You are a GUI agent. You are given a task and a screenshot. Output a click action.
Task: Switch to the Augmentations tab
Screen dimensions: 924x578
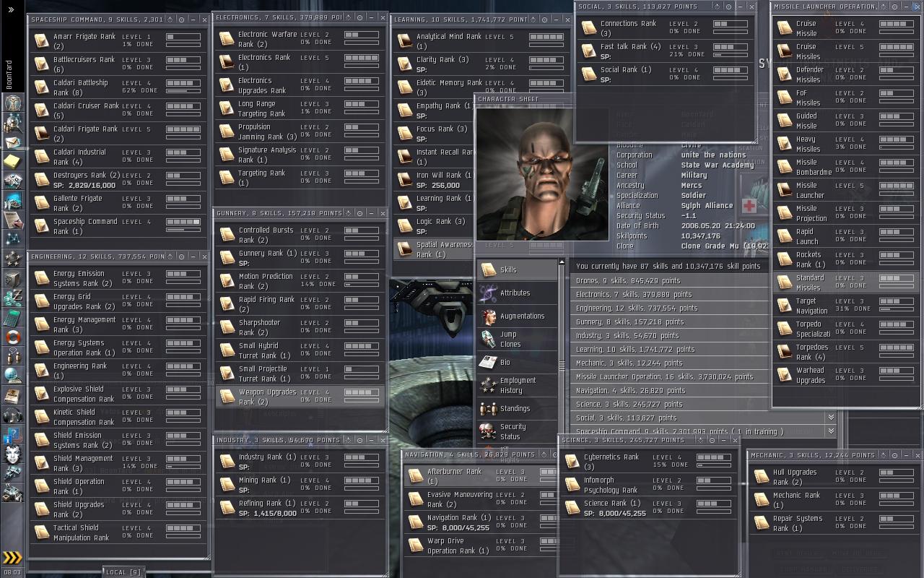518,316
